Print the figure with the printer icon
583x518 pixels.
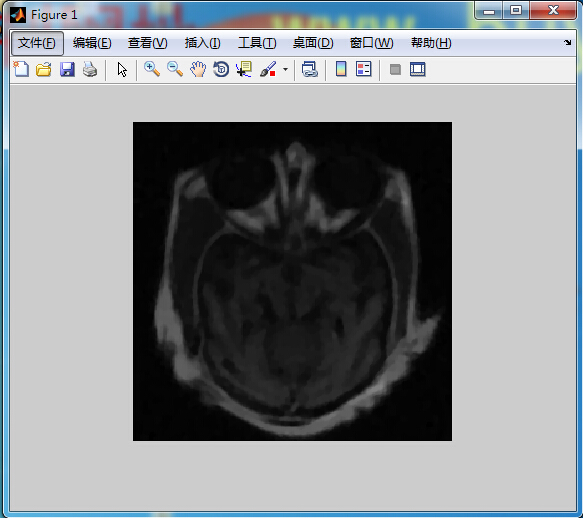[90, 69]
